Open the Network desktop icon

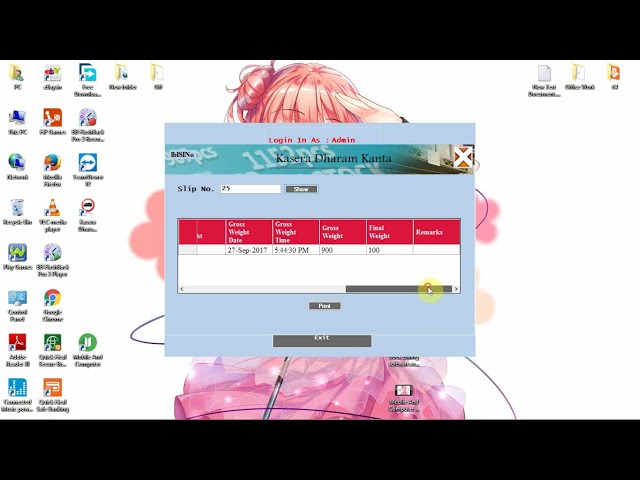17,167
